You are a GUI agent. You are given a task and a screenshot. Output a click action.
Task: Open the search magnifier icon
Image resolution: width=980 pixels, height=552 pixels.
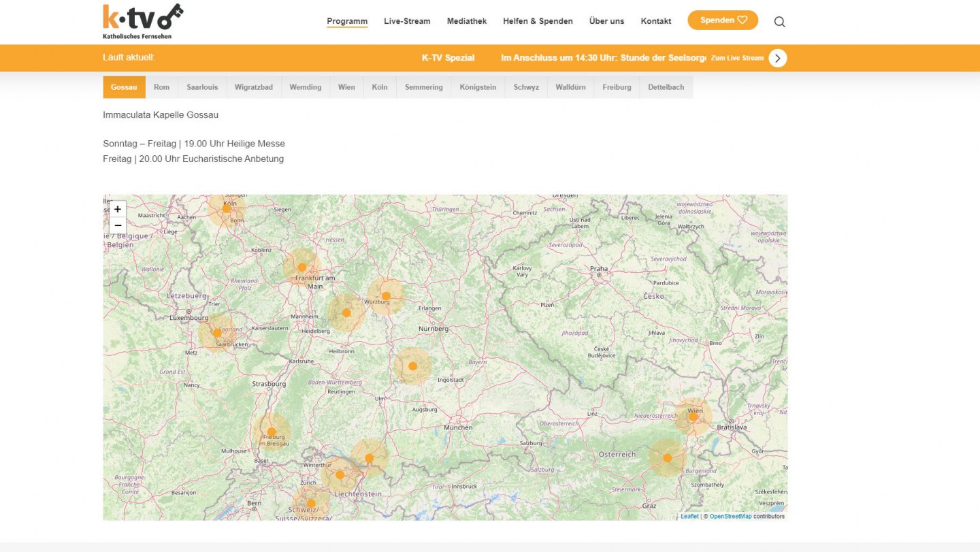point(780,22)
